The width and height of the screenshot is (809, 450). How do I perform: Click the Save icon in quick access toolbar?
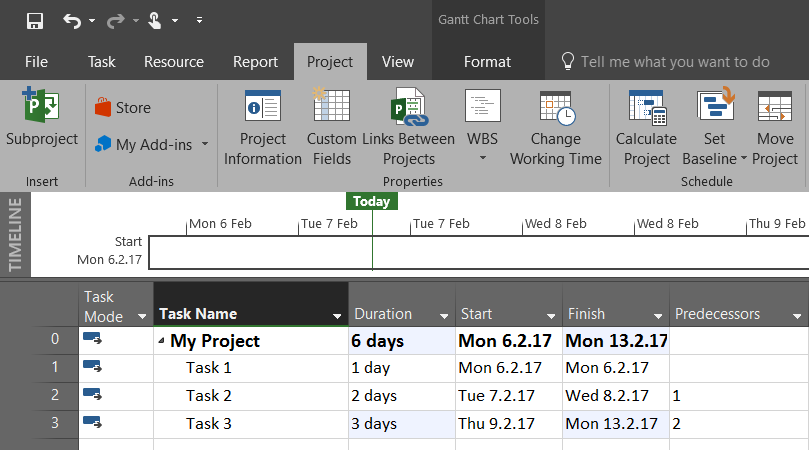point(35,20)
